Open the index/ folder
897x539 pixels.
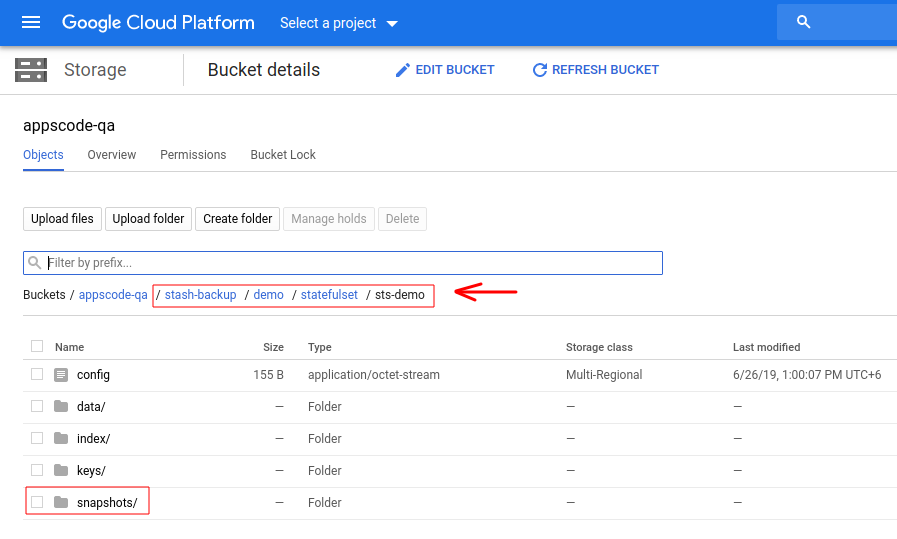pyautogui.click(x=93, y=439)
